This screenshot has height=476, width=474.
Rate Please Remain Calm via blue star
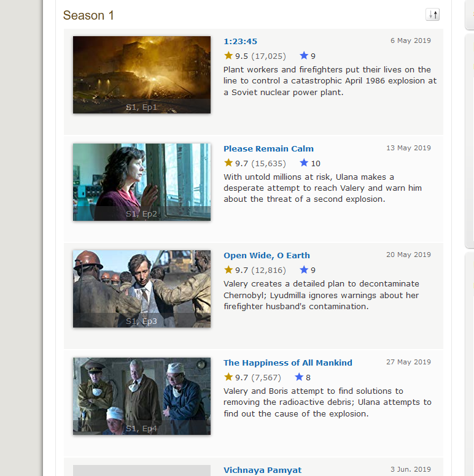304,163
